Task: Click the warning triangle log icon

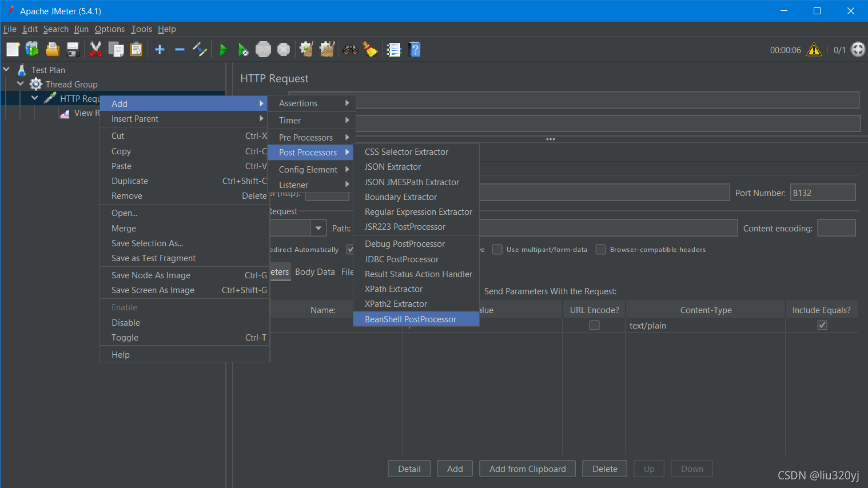Action: click(x=814, y=50)
